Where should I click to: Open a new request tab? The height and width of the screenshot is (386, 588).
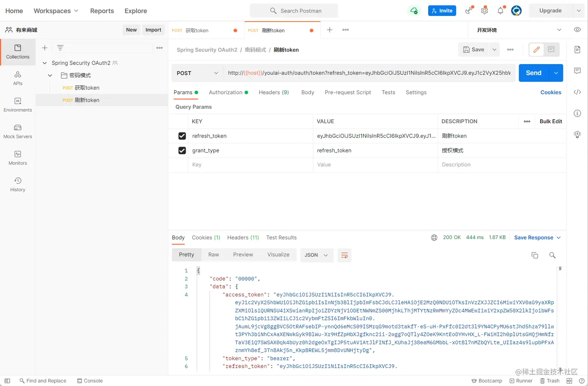point(329,30)
